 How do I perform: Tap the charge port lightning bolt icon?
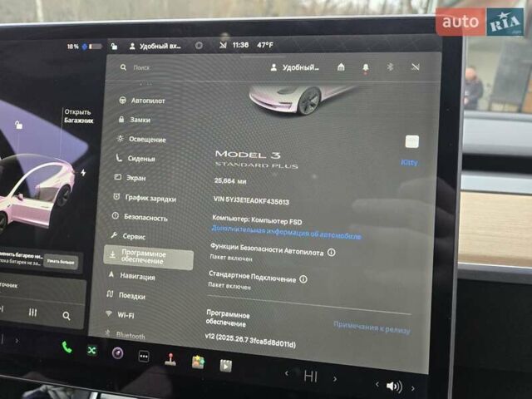[81, 173]
